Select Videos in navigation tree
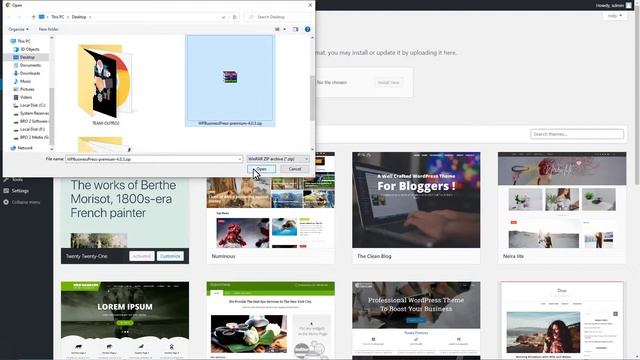640x360 pixels. coord(26,97)
